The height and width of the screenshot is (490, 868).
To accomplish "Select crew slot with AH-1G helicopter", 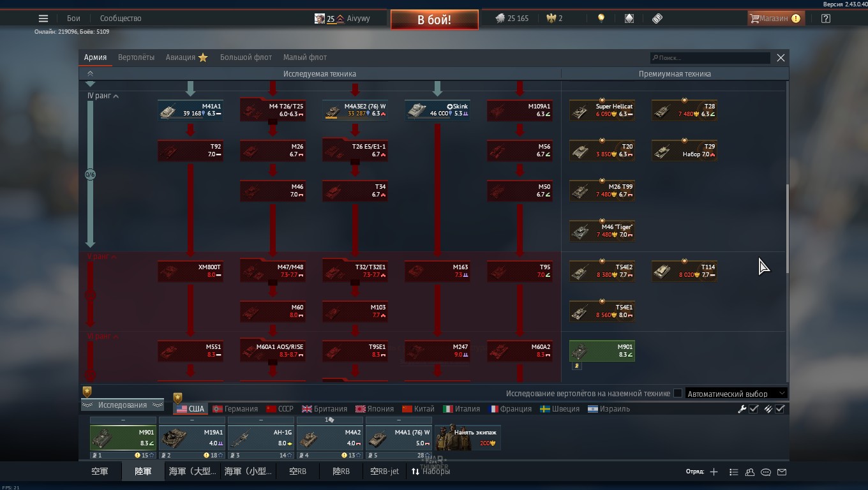I will pos(261,438).
